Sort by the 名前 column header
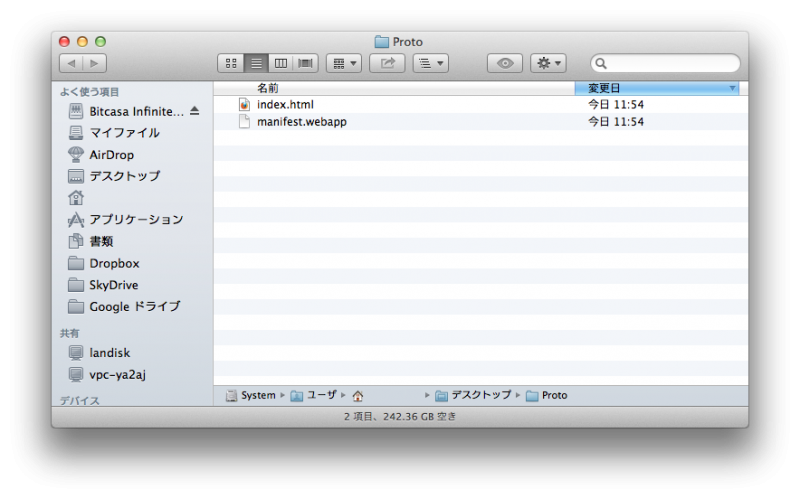Screen dimensions: 800x499 click(x=394, y=88)
